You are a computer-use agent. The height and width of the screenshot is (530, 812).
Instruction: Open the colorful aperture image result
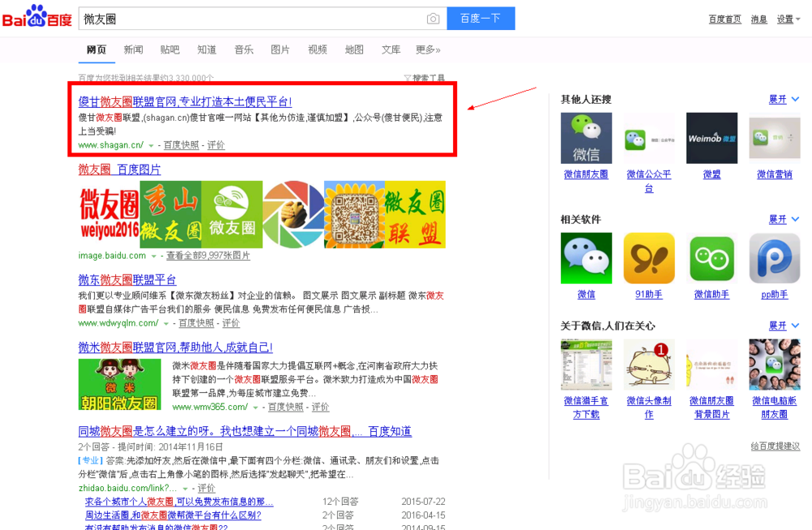point(293,214)
